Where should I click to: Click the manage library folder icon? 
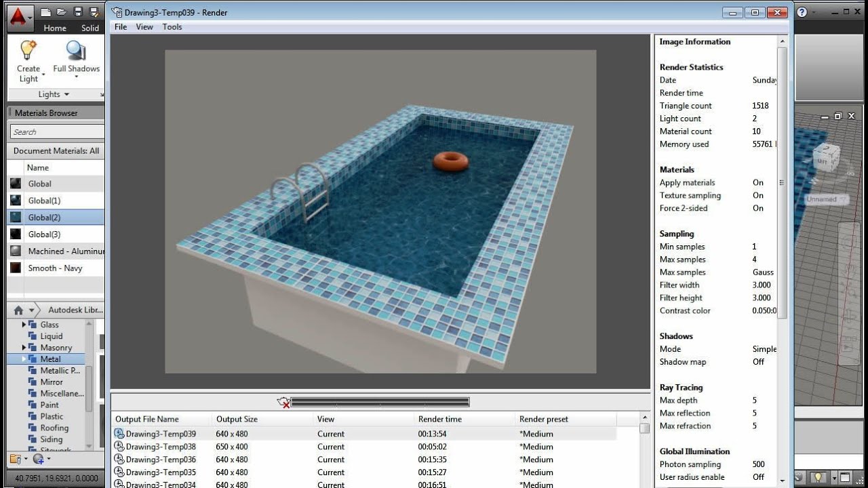pyautogui.click(x=16, y=459)
